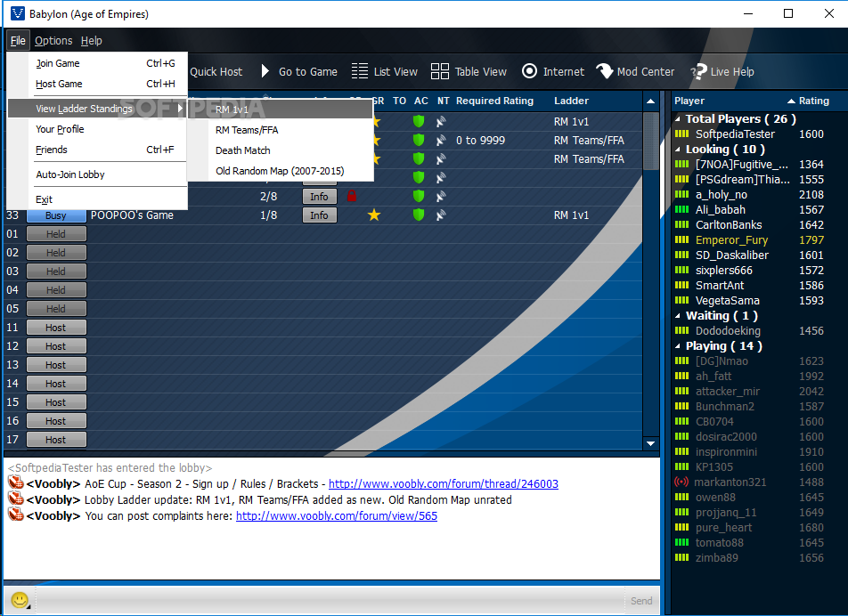The image size is (848, 616).
Task: Switch to Table View icon
Action: (440, 71)
